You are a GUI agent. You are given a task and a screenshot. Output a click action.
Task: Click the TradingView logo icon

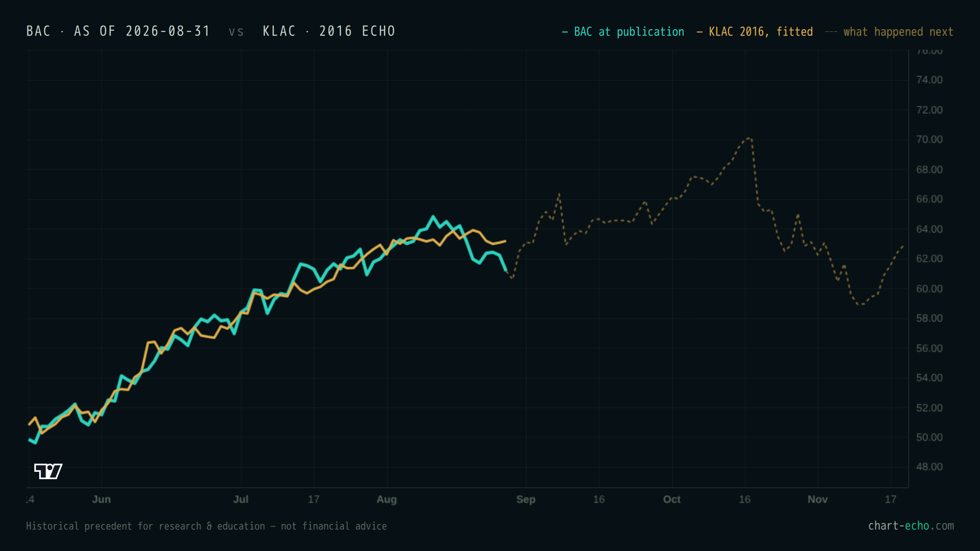48,471
